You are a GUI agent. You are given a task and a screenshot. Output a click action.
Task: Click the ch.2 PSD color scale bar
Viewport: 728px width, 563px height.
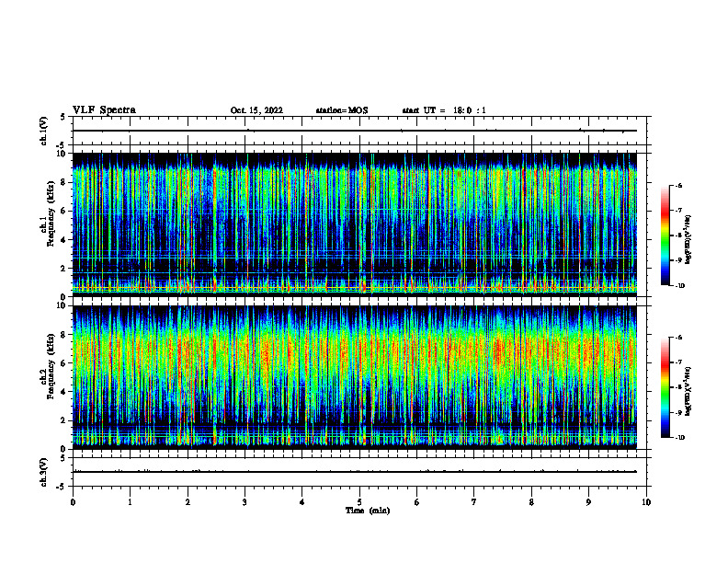[x=665, y=387]
